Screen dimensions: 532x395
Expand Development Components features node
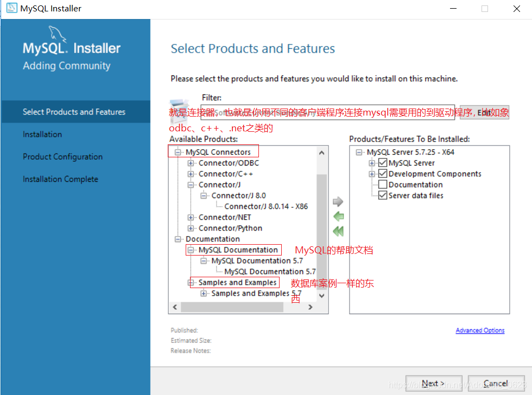(x=372, y=174)
